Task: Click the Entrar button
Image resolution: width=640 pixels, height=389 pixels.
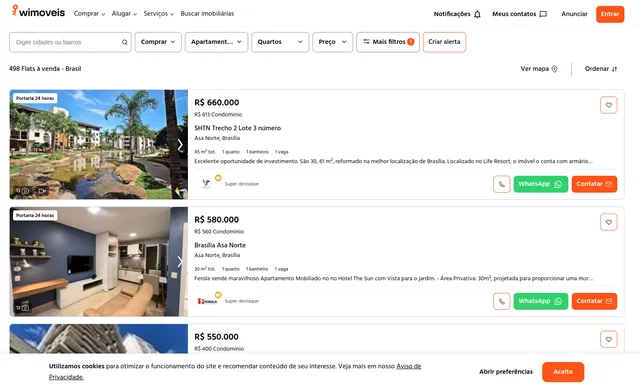Action: point(610,14)
